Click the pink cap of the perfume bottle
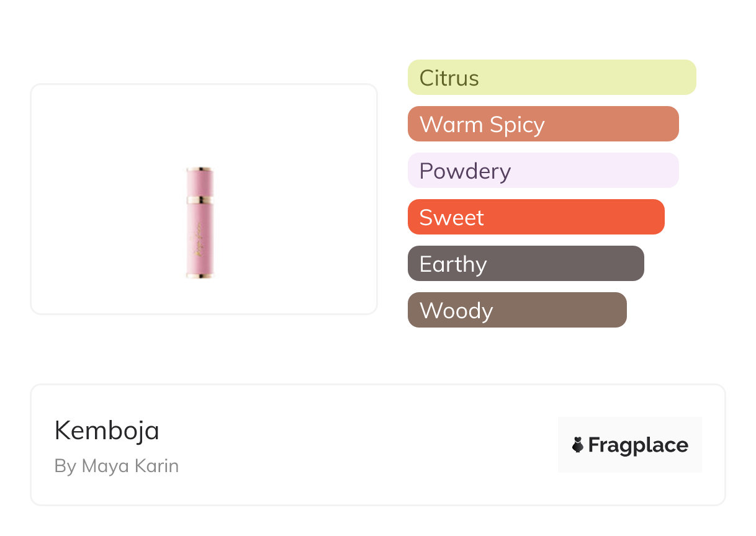Viewport: 756px width, 536px height. click(199, 183)
